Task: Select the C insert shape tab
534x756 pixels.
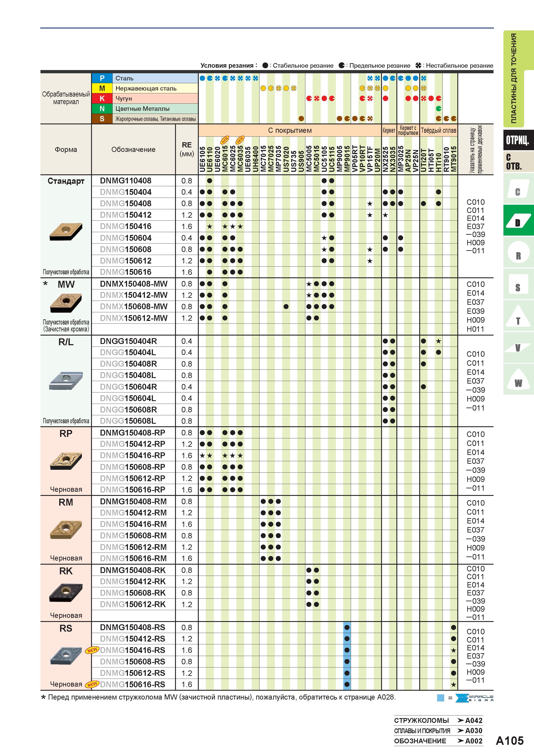Action: (518, 189)
